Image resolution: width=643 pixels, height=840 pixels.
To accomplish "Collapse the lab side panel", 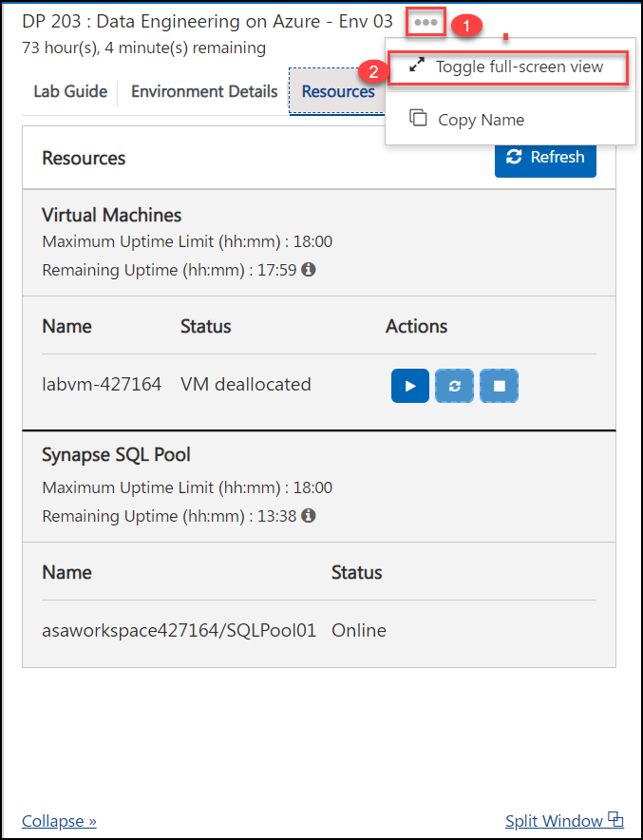I will [x=59, y=821].
